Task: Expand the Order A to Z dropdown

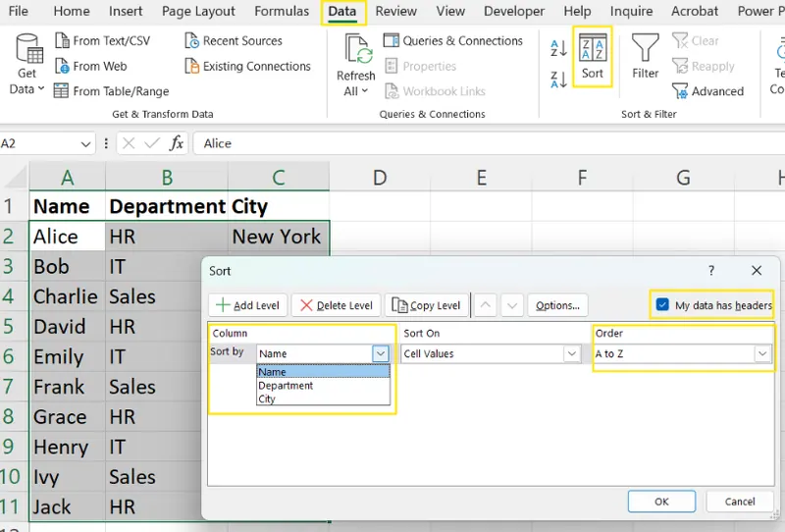Action: (761, 353)
